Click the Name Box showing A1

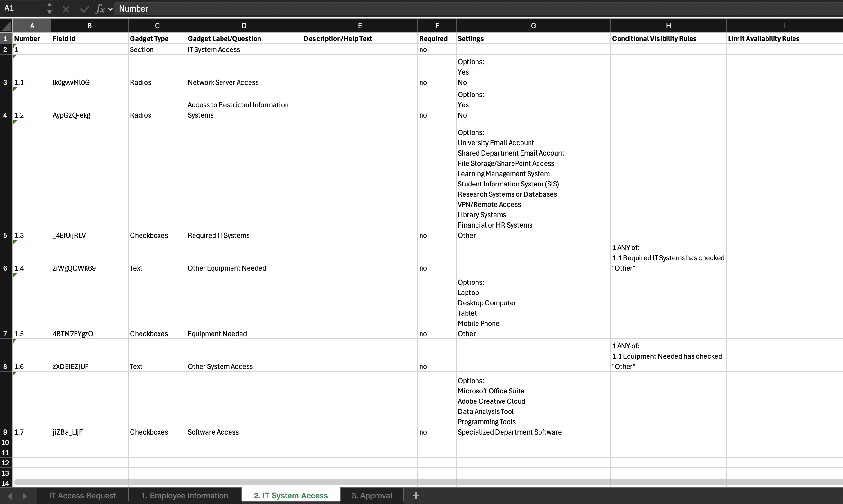pos(20,8)
